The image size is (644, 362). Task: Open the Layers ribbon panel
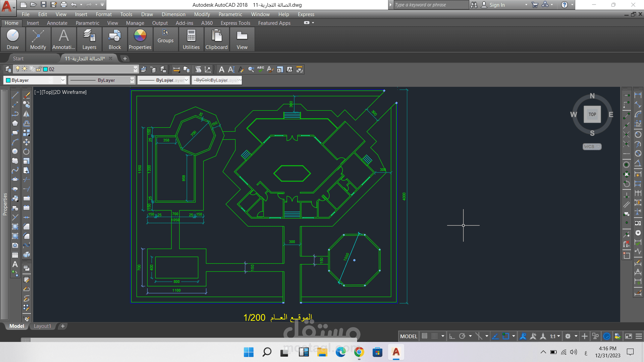point(89,39)
